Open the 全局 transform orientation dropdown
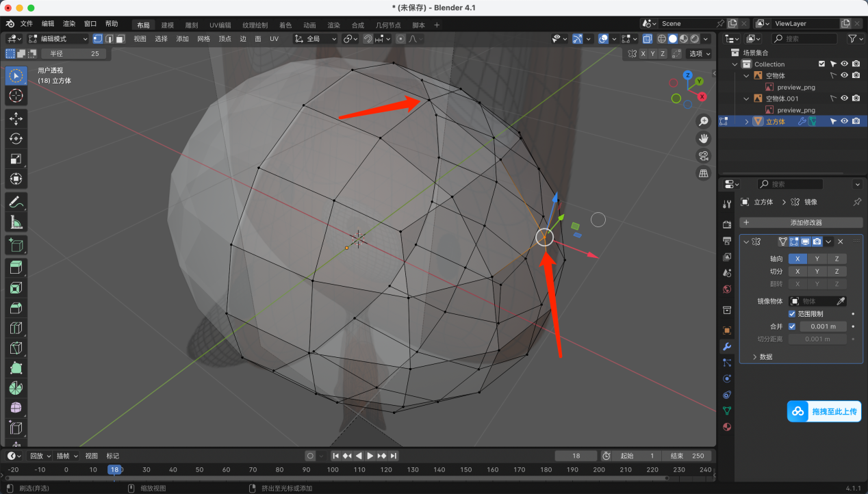 coord(316,39)
